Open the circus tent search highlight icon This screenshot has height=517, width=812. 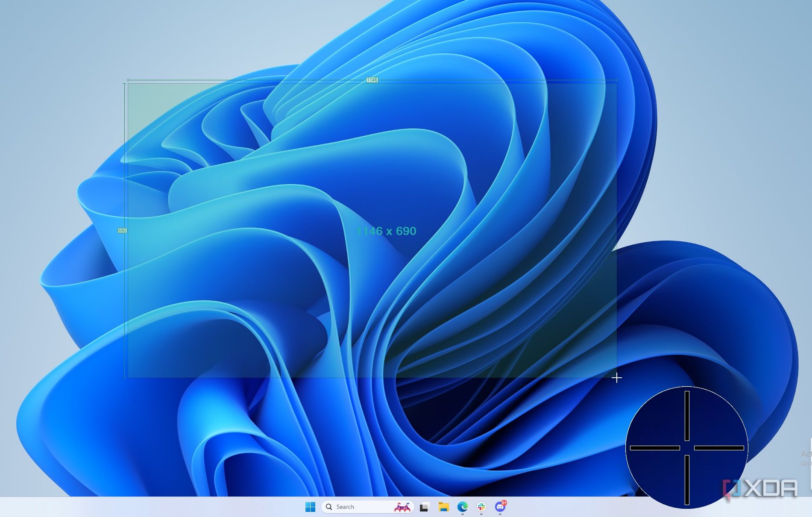402,507
